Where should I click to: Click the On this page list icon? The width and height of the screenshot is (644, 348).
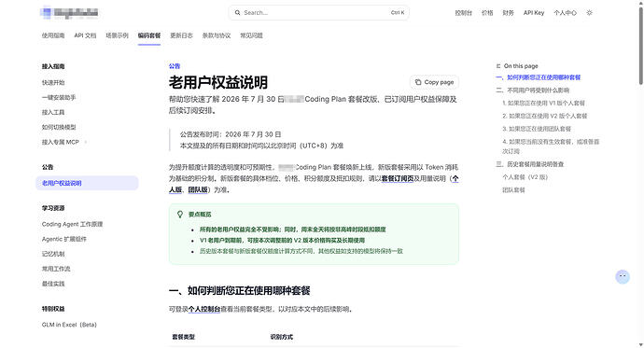(x=498, y=66)
